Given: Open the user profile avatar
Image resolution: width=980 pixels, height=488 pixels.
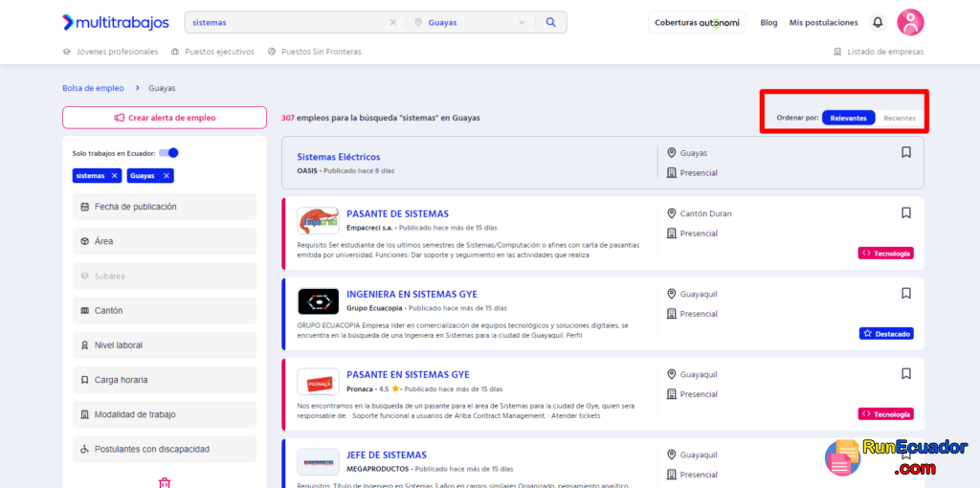Looking at the screenshot, I should click(x=911, y=23).
